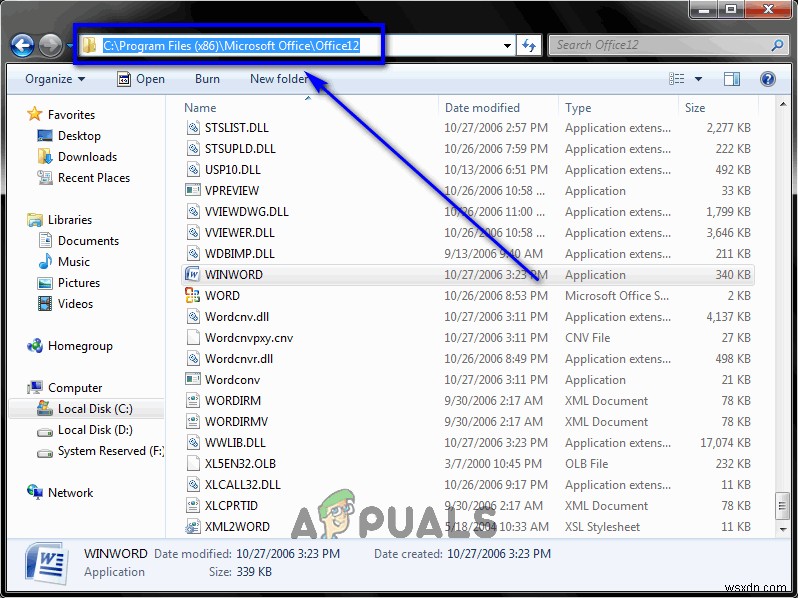Image resolution: width=798 pixels, height=598 pixels.
Task: Select the WWLIB.DLL file name
Action: [235, 443]
